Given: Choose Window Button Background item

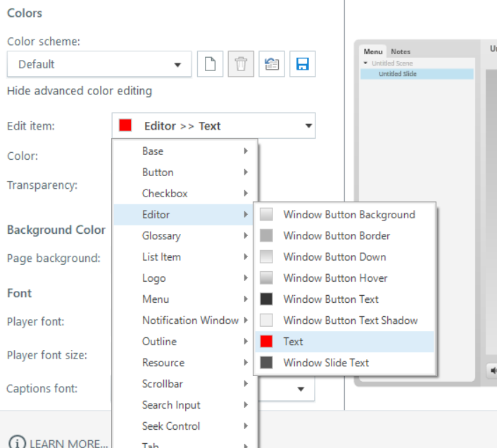Looking at the screenshot, I should coord(344,215).
